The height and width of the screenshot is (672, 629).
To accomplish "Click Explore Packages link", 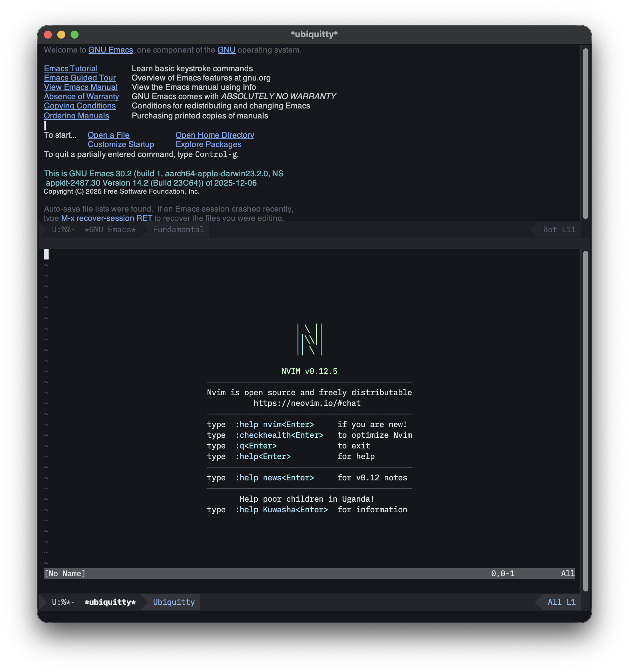I will [209, 144].
